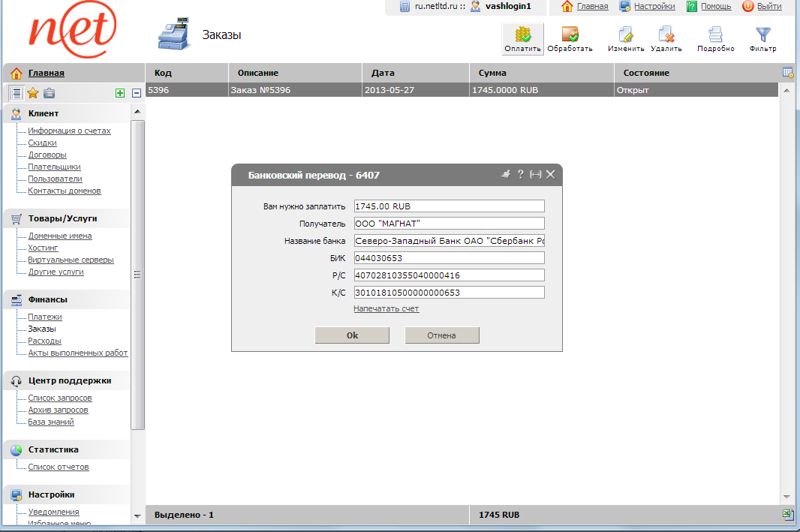Screen dimensions: 800x532
Task: Click the favorites star icon in sidebar
Action: [33, 93]
